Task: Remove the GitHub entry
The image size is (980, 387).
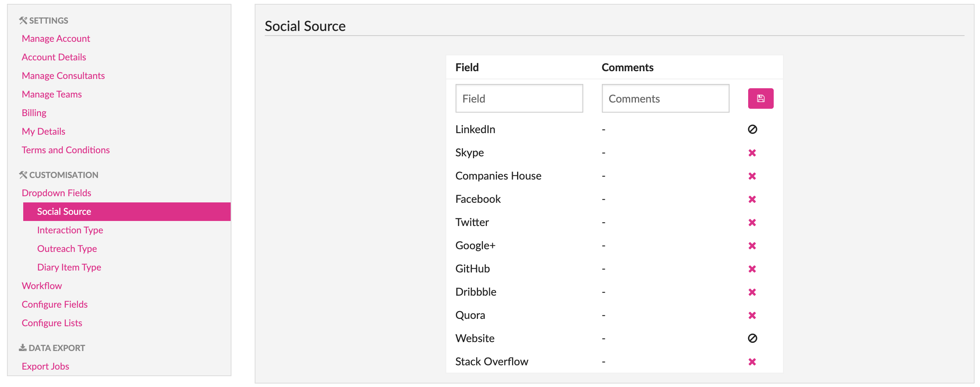Action: click(x=752, y=269)
